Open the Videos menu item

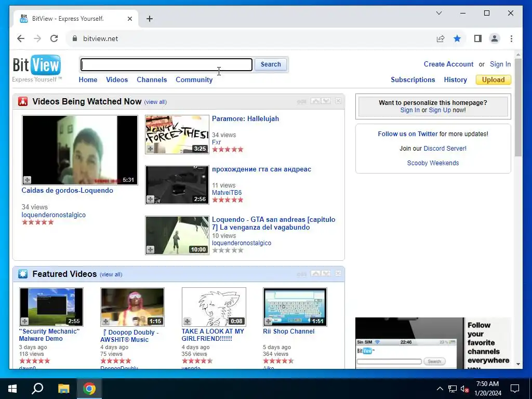[x=117, y=79]
